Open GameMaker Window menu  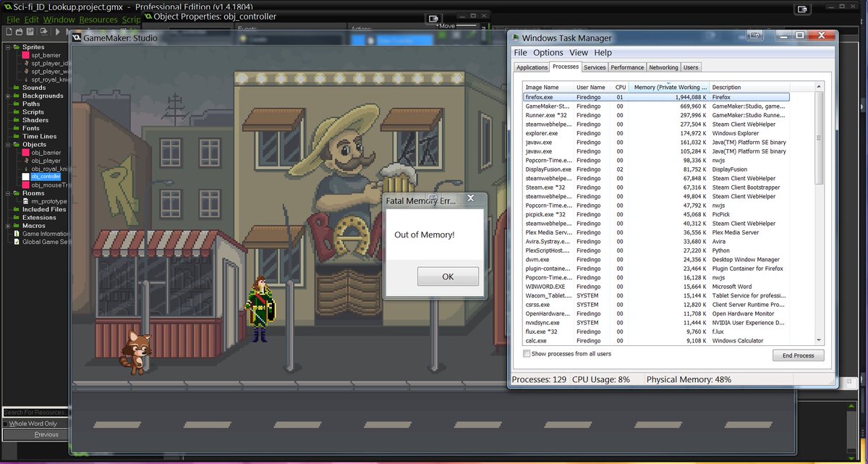59,20
